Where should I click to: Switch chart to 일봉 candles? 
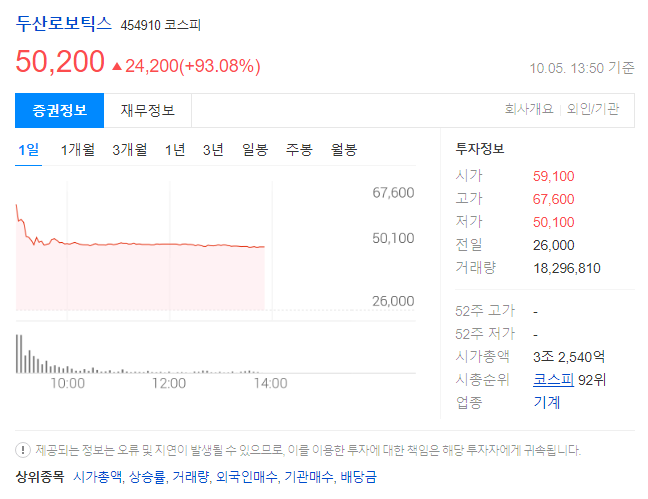(x=255, y=150)
